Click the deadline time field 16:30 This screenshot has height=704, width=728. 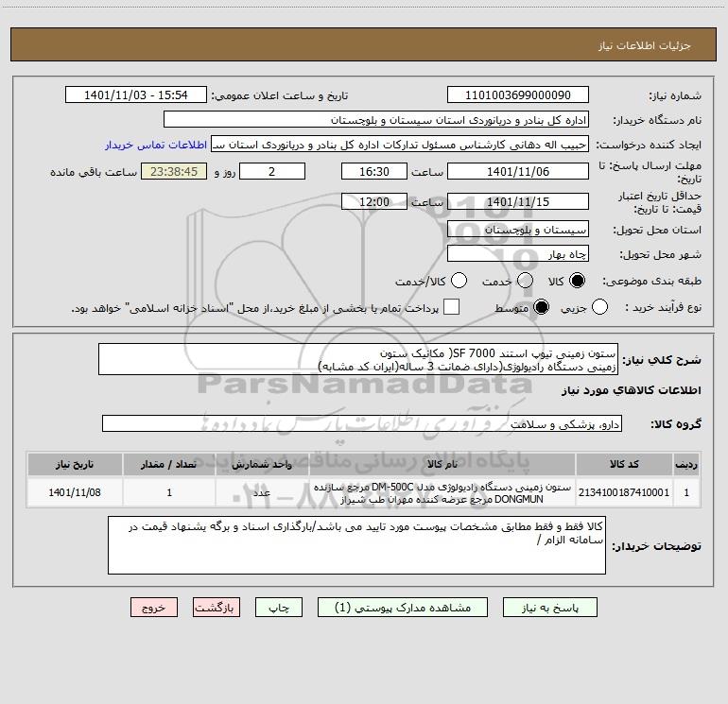374,171
